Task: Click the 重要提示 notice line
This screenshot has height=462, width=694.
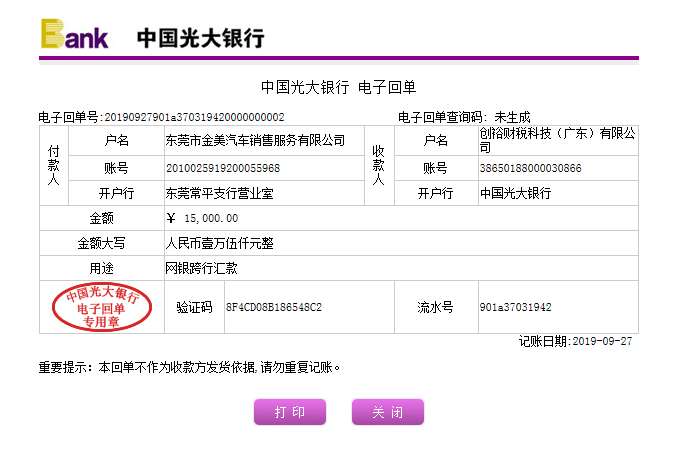Action: [189, 367]
